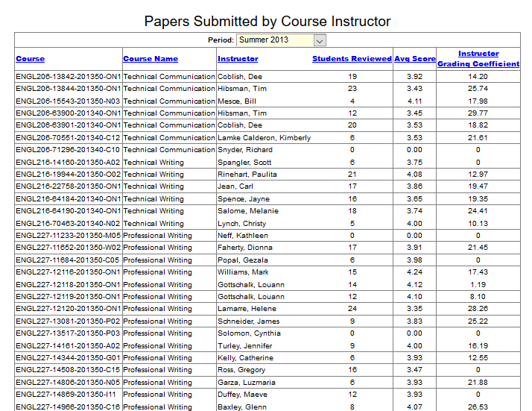Click instructor name Lynch, Christy
The width and height of the screenshot is (532, 411).
click(x=241, y=224)
